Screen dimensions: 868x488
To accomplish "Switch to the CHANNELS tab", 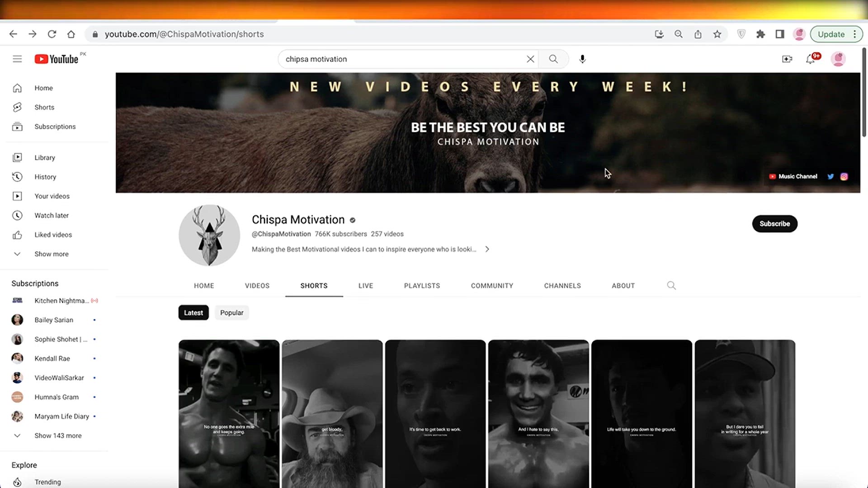I will tap(562, 286).
